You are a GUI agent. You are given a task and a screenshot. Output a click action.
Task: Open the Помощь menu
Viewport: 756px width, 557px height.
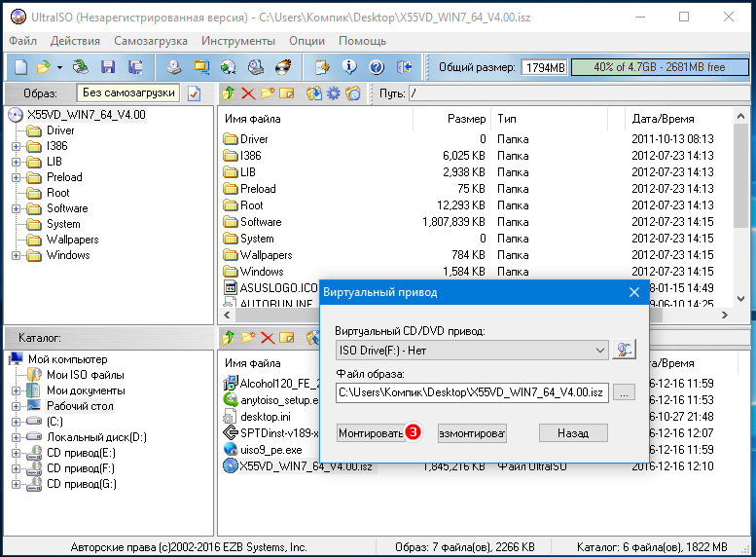(x=362, y=41)
